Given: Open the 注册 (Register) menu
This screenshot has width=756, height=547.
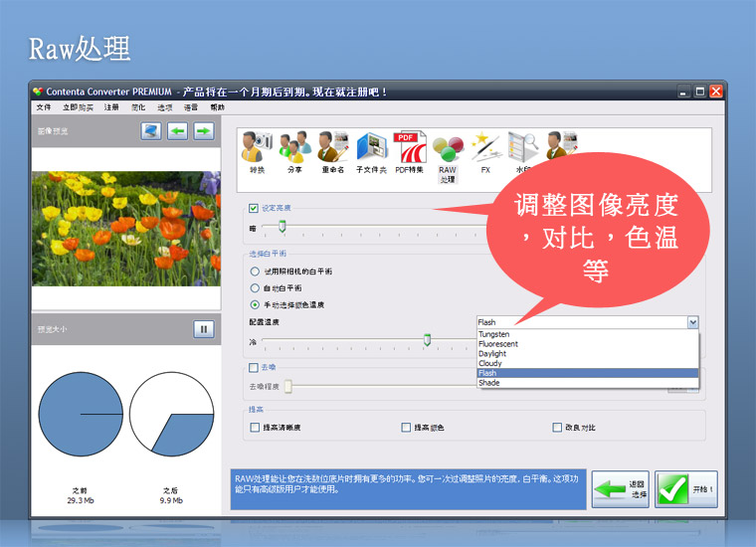Looking at the screenshot, I should coord(111,107).
